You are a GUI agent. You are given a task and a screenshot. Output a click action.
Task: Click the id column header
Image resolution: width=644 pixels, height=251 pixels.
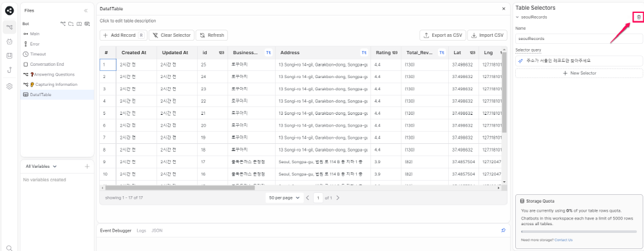213,53
